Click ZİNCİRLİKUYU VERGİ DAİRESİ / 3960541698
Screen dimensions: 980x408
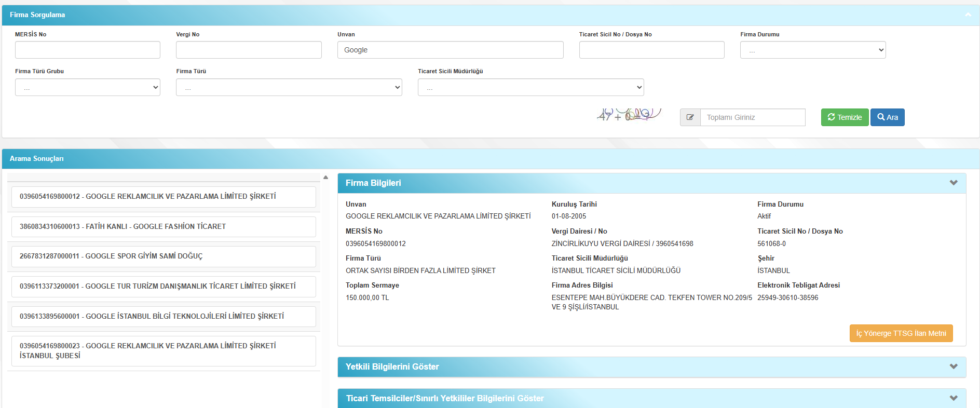pyautogui.click(x=622, y=243)
